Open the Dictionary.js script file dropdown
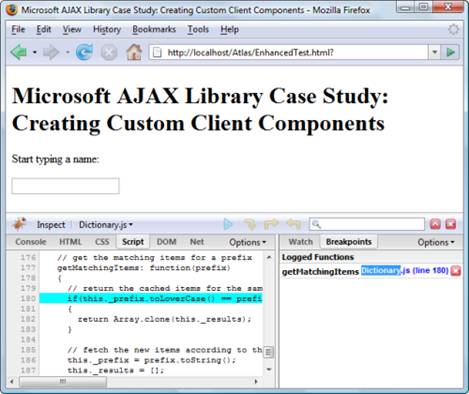This screenshot has height=394, width=469. [106, 225]
